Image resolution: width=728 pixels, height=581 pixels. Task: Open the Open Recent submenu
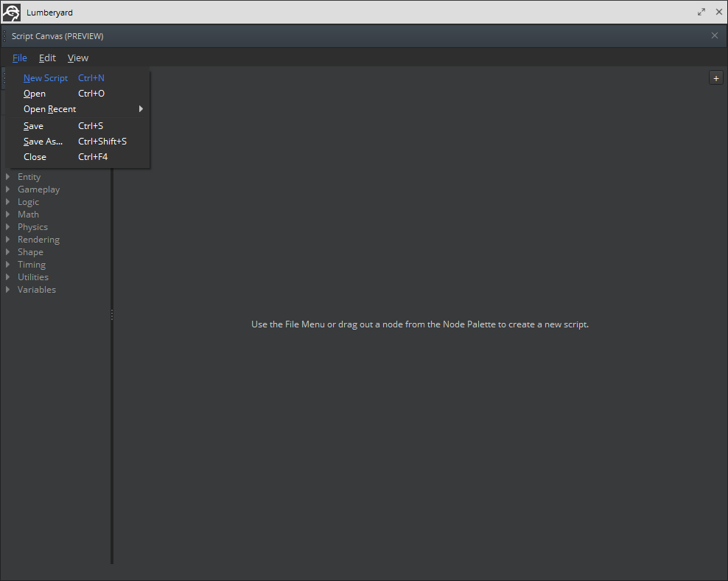(x=77, y=109)
